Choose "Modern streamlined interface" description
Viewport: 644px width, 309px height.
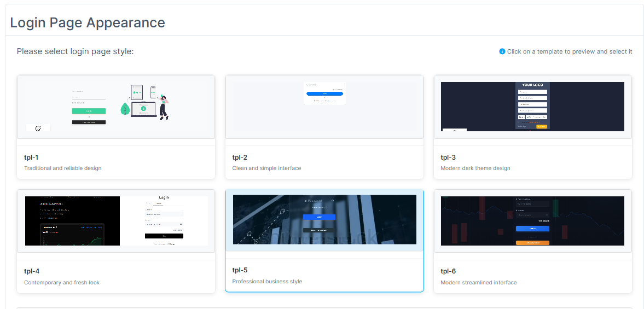click(478, 283)
